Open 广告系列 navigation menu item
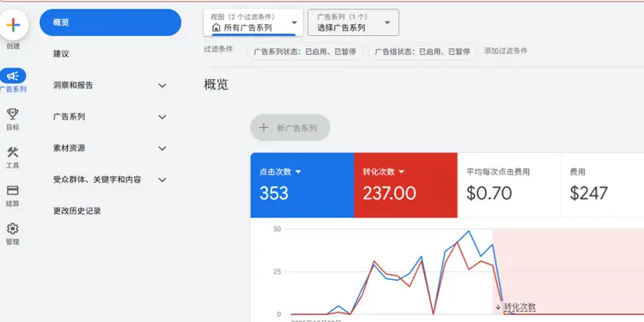This screenshot has width=644, height=322. point(69,117)
